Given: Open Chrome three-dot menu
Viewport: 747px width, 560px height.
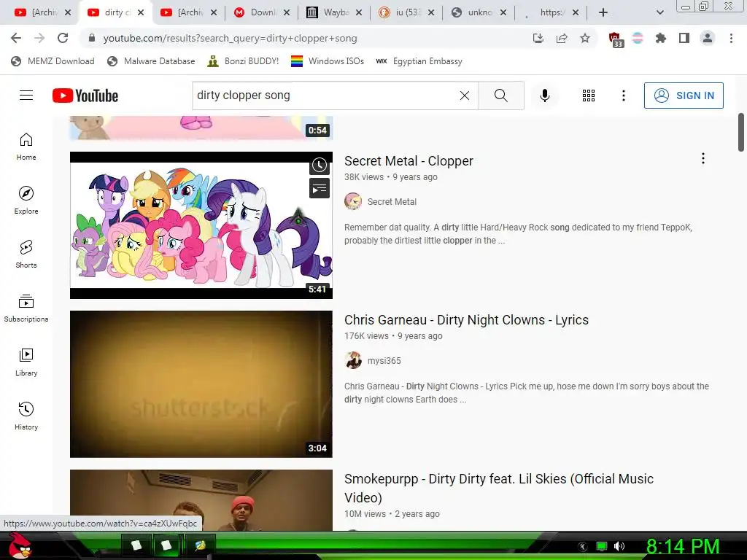Looking at the screenshot, I should [x=731, y=38].
